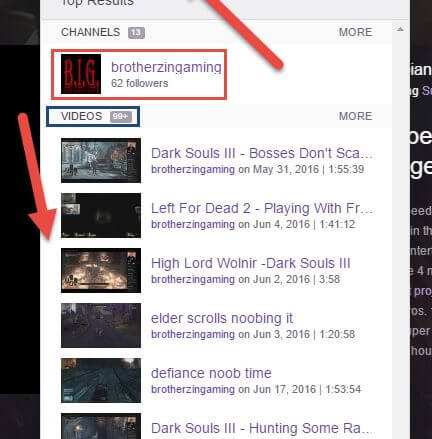Click thumbnail of High Lord Wolnir video

pos(101,270)
